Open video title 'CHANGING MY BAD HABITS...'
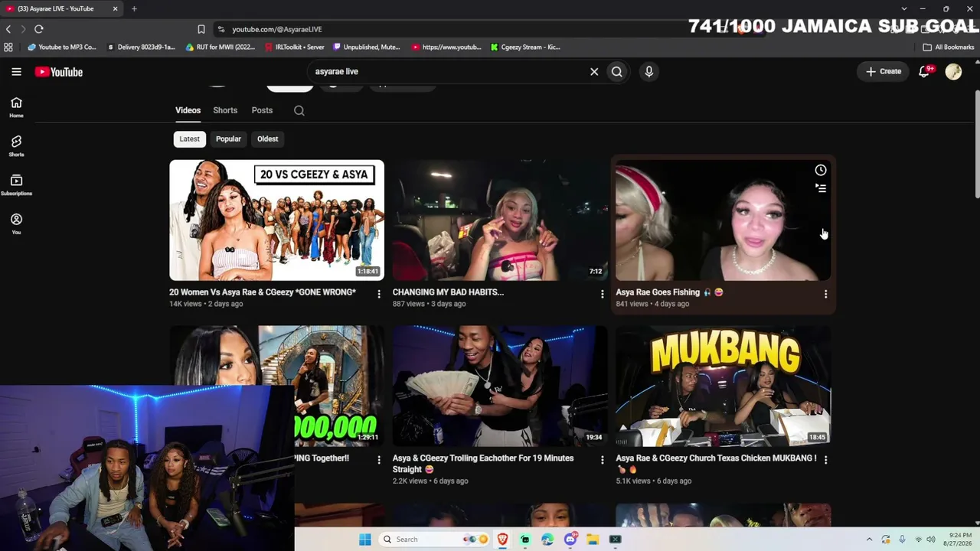Viewport: 980px width, 551px height. tap(448, 292)
